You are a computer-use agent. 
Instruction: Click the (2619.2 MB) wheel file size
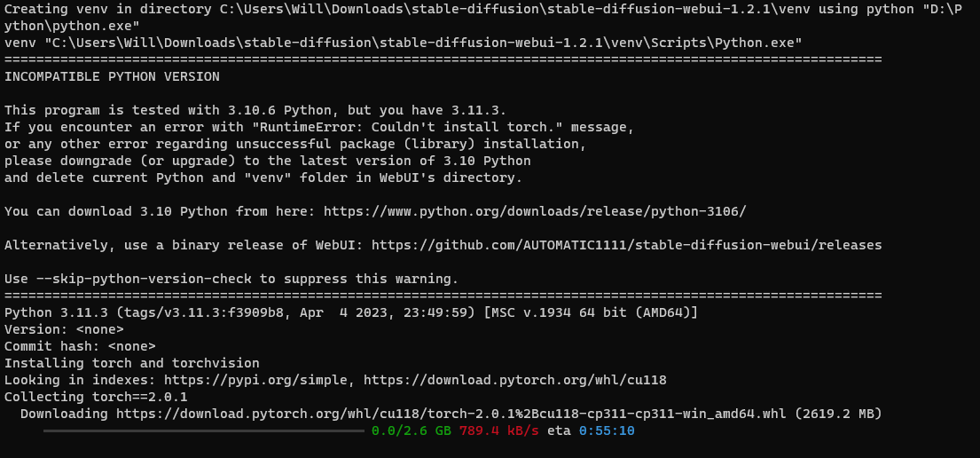[x=838, y=414]
